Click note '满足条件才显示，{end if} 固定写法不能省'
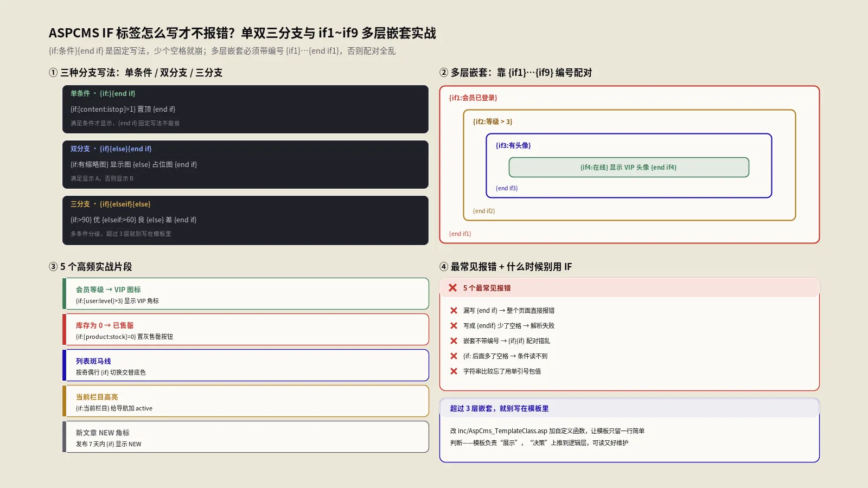The image size is (868, 488). [x=125, y=123]
